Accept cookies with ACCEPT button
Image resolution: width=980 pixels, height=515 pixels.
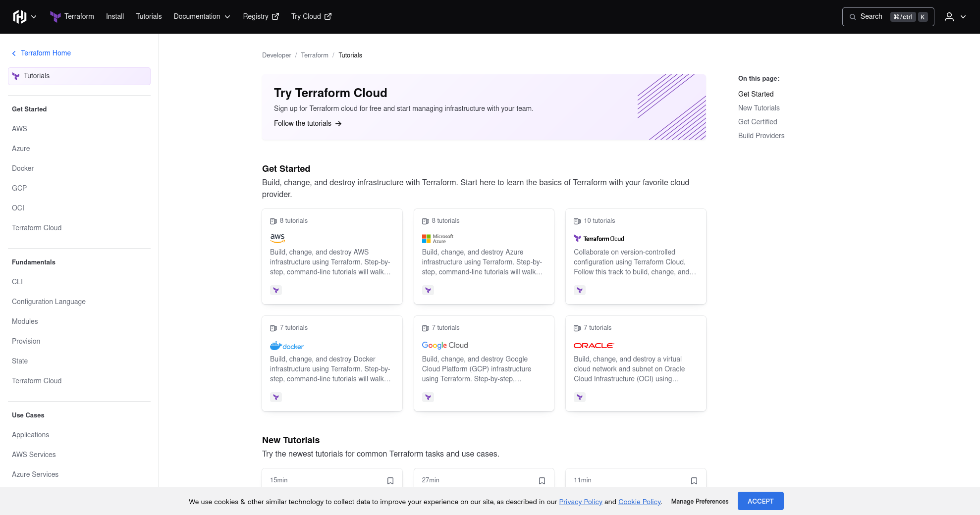pyautogui.click(x=761, y=501)
